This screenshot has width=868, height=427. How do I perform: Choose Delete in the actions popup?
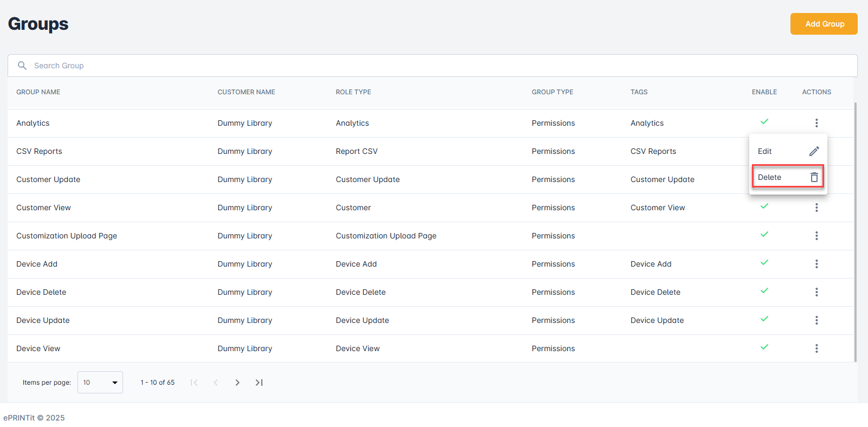pos(770,177)
